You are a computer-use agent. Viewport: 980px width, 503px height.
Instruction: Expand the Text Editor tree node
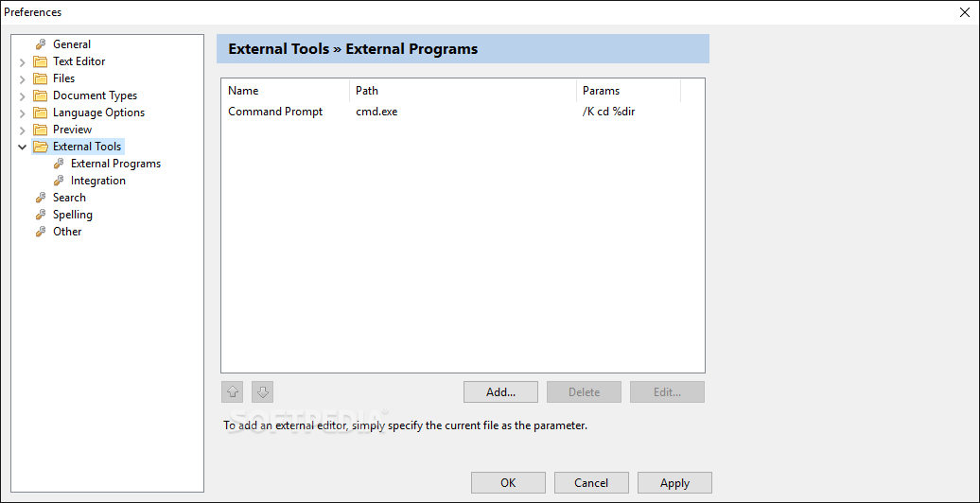23,61
